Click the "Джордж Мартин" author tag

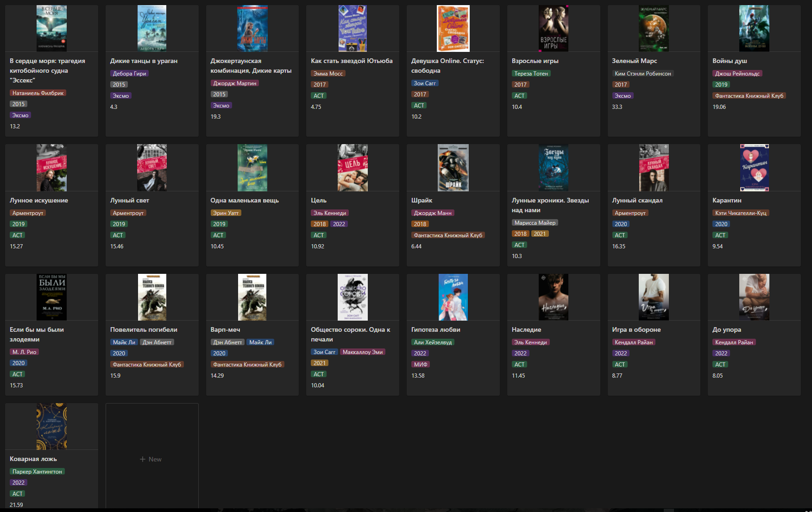pos(235,83)
